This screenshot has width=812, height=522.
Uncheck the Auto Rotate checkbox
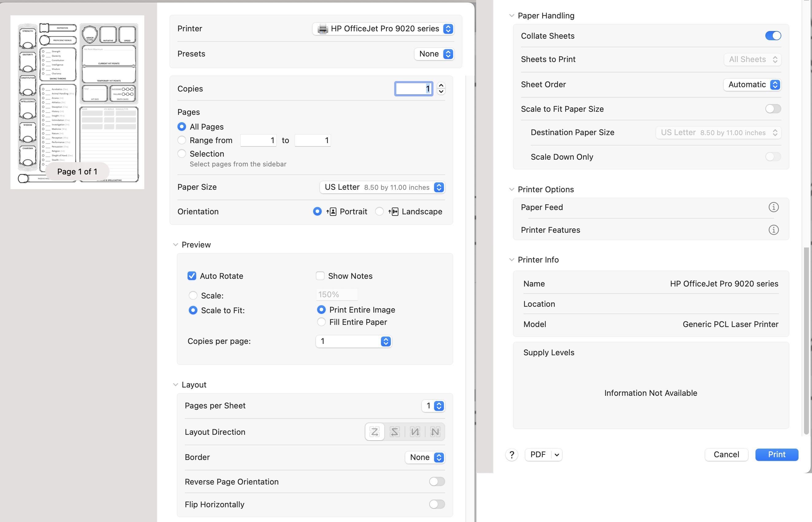pos(192,276)
